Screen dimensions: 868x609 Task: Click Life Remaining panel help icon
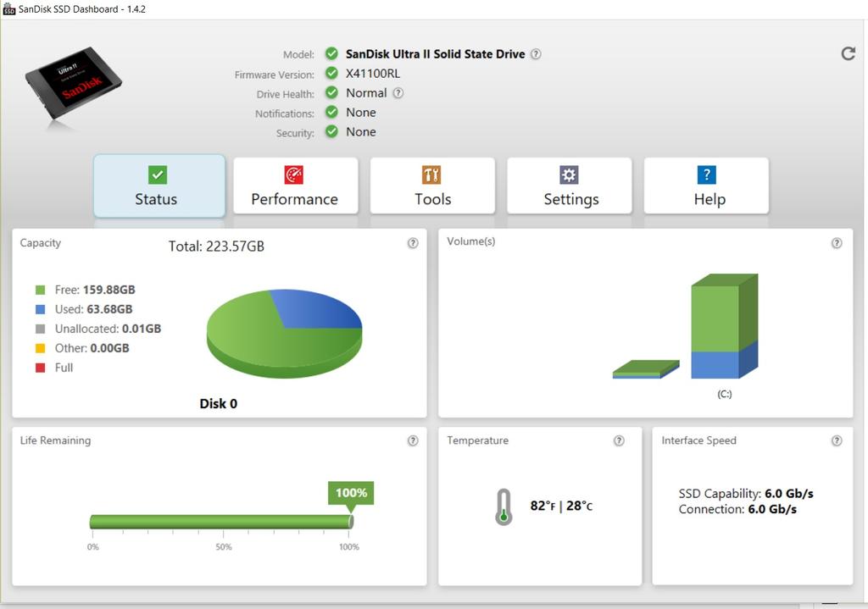[x=413, y=440]
